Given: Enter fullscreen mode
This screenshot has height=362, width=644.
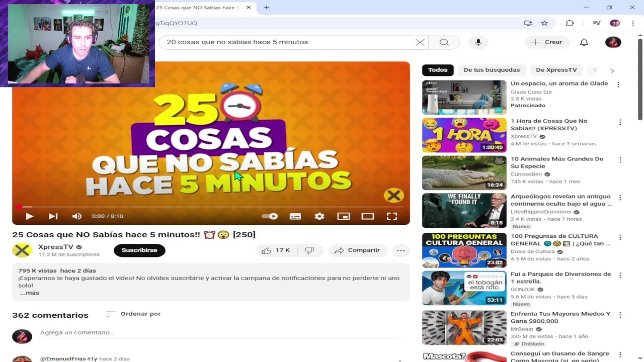Looking at the screenshot, I should pos(392,216).
